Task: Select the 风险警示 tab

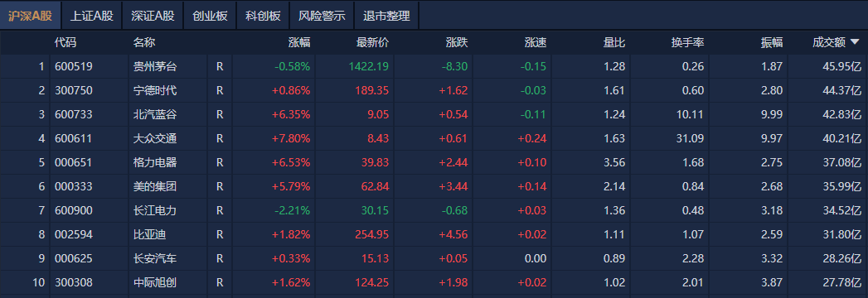Action: tap(322, 16)
